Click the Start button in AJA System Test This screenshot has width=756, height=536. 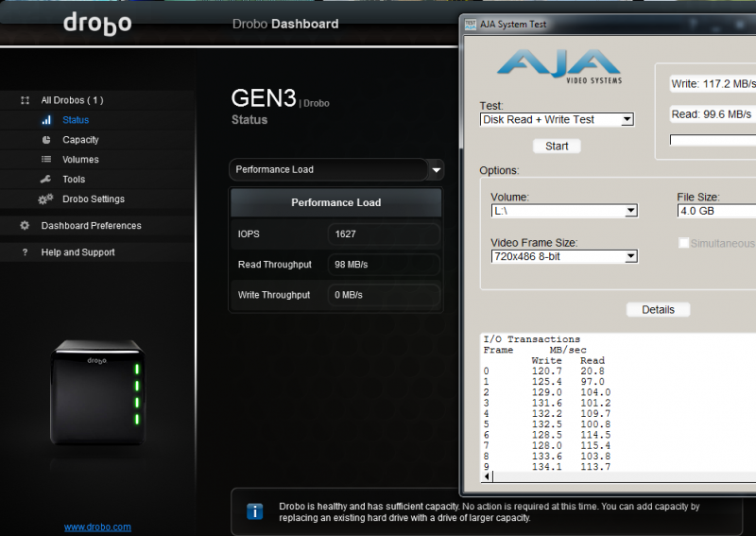[x=557, y=147]
